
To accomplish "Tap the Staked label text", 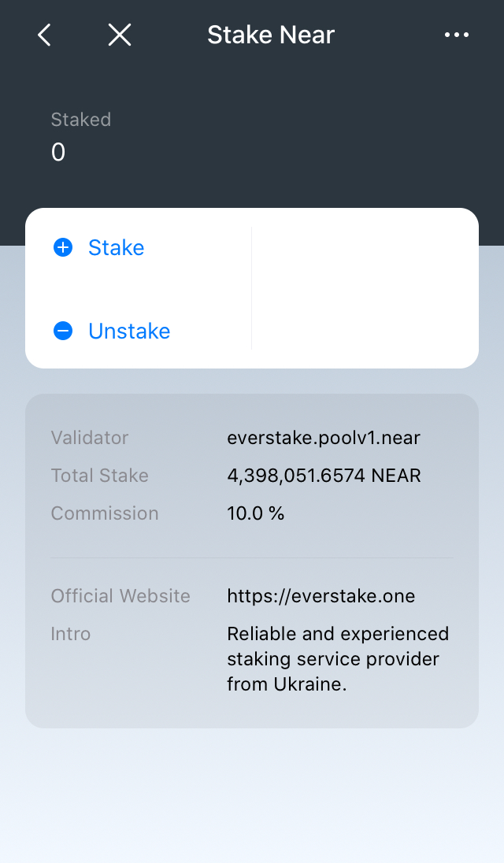I will 80,120.
